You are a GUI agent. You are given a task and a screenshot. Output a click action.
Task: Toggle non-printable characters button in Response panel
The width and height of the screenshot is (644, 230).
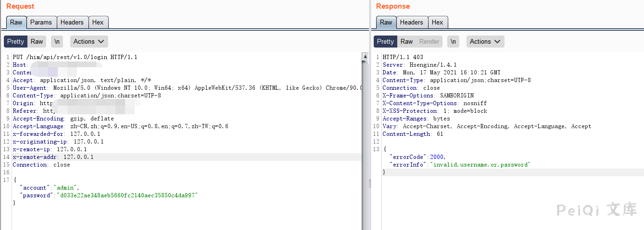pyautogui.click(x=453, y=42)
